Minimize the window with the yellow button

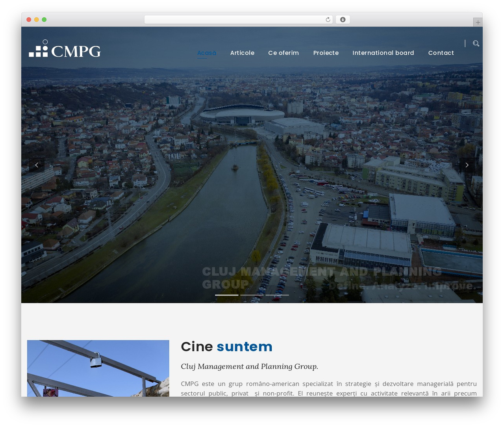[37, 20]
